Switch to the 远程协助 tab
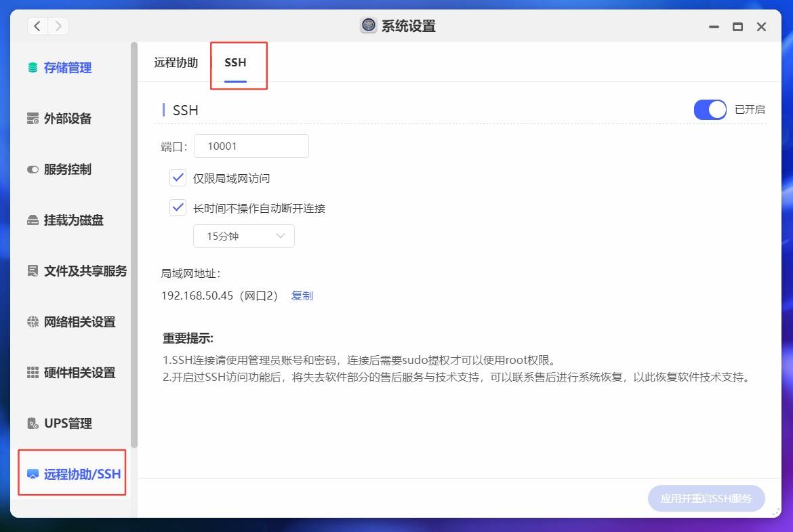Viewport: 793px width, 532px height. click(175, 62)
